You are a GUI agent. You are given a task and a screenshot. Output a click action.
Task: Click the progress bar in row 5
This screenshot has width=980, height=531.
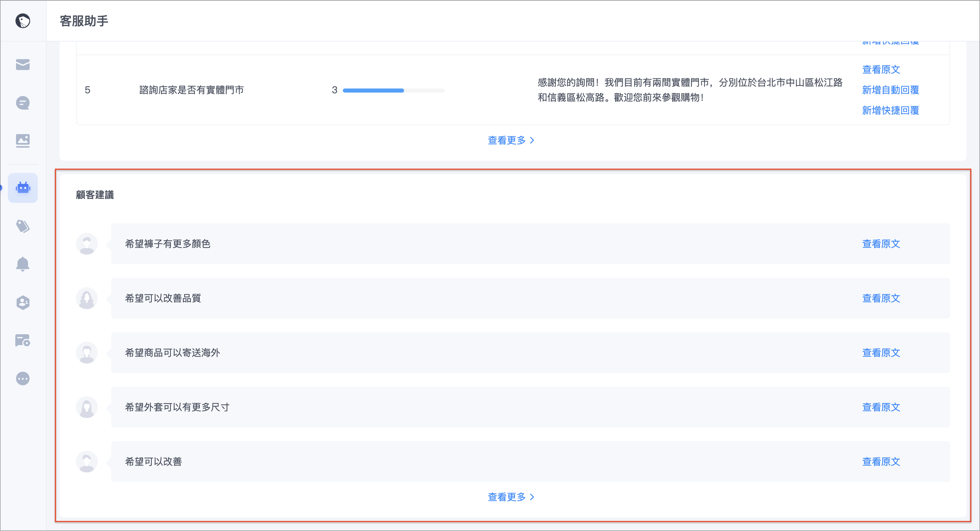pos(394,91)
